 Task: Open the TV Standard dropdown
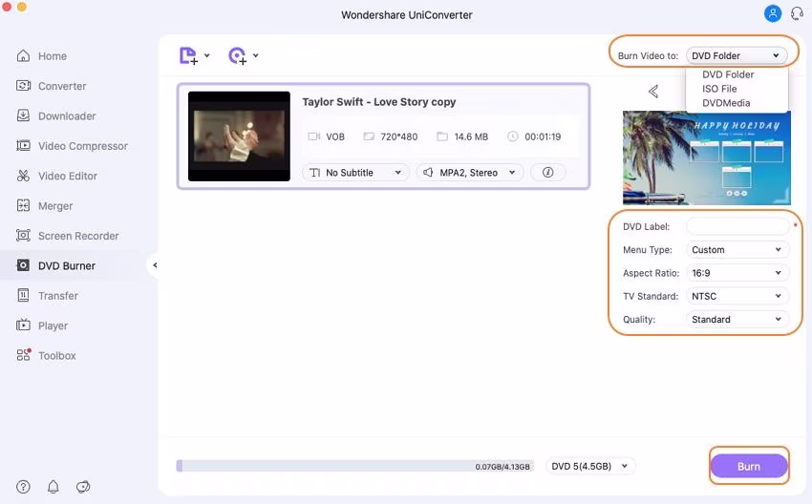tap(737, 297)
